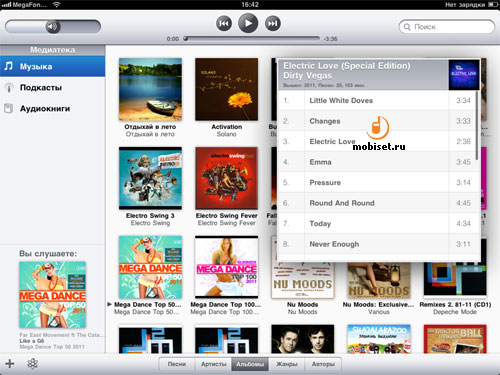This screenshot has height=375, width=500.
Task: Tap the now playing artwork in sidebar
Action: pyautogui.click(x=53, y=295)
